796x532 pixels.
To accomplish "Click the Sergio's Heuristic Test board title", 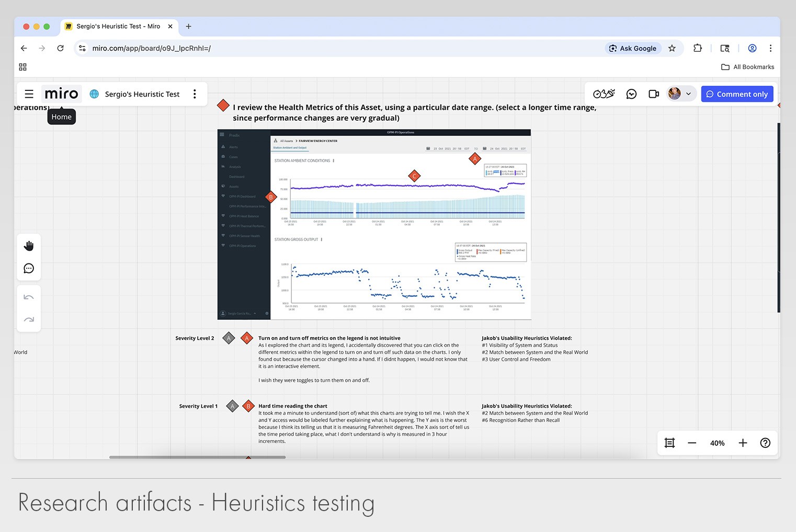I will coord(142,94).
